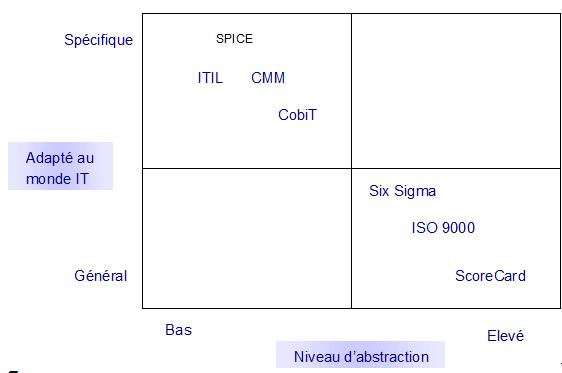Image resolution: width=562 pixels, height=373 pixels.
Task: Select the CobiT label
Action: click(x=297, y=115)
